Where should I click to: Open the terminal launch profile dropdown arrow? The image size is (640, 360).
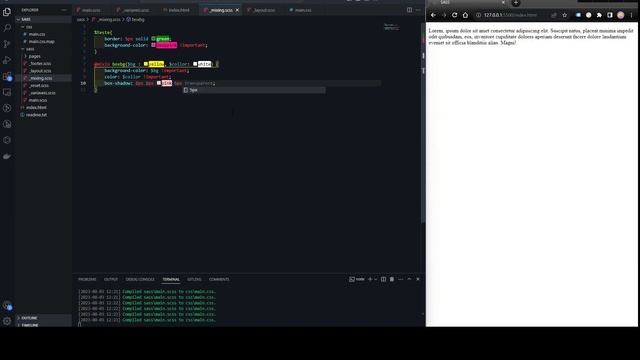click(376, 279)
